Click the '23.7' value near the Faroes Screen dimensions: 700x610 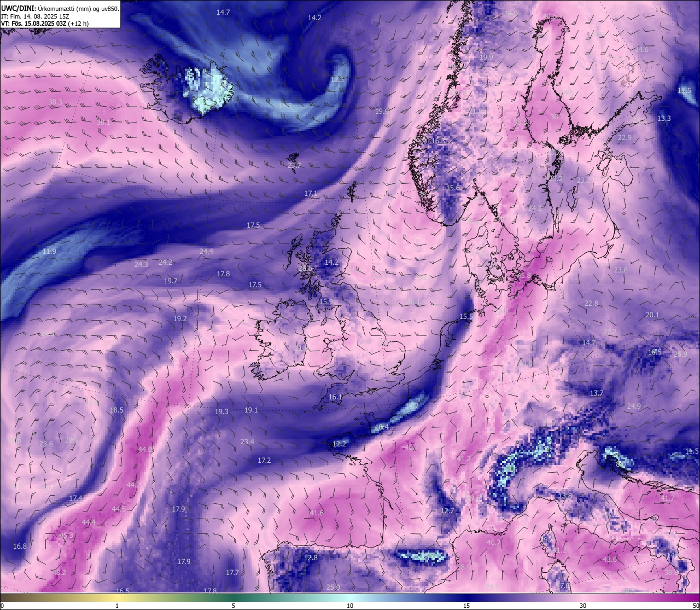coord(294,165)
